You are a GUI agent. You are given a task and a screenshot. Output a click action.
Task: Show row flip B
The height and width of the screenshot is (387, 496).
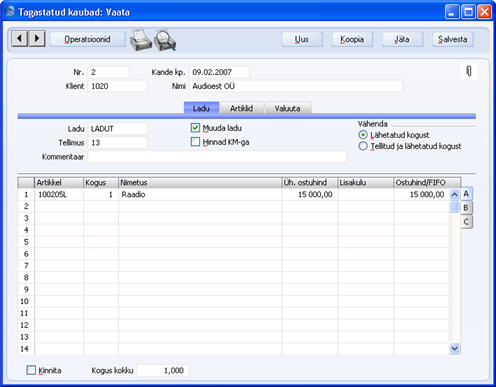point(466,208)
